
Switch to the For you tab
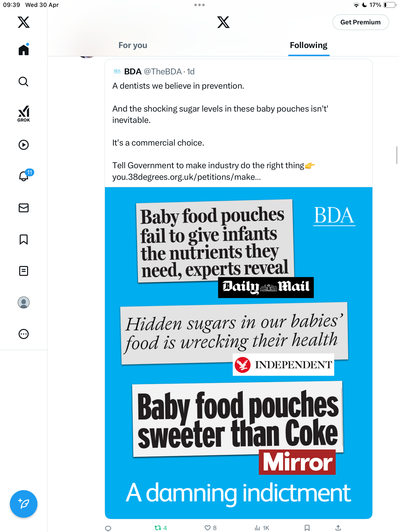pos(133,45)
